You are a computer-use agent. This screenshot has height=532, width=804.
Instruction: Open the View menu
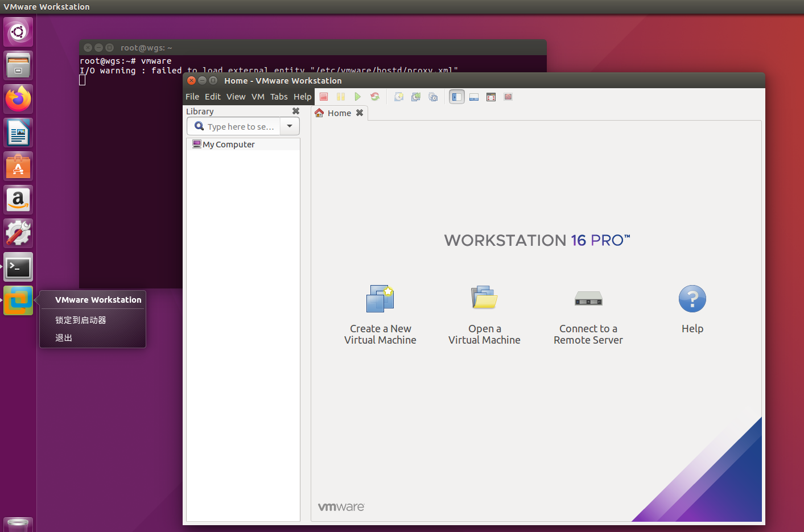(x=236, y=97)
